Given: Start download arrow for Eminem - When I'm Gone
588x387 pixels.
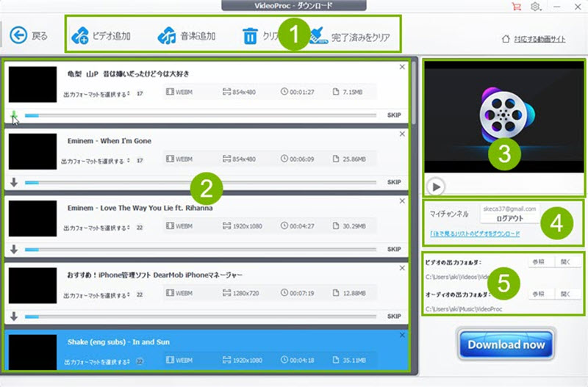Looking at the screenshot, I should (14, 182).
